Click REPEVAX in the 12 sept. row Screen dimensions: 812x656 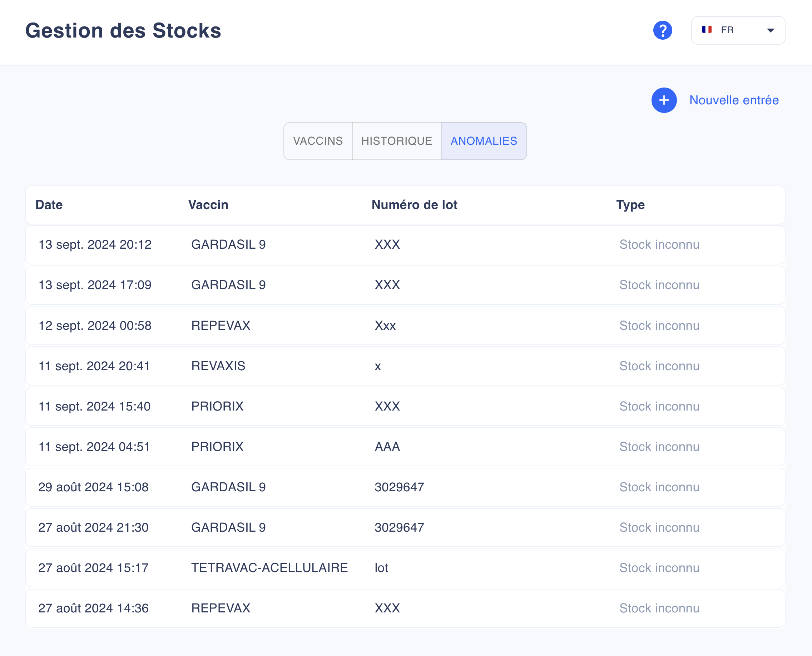[221, 325]
